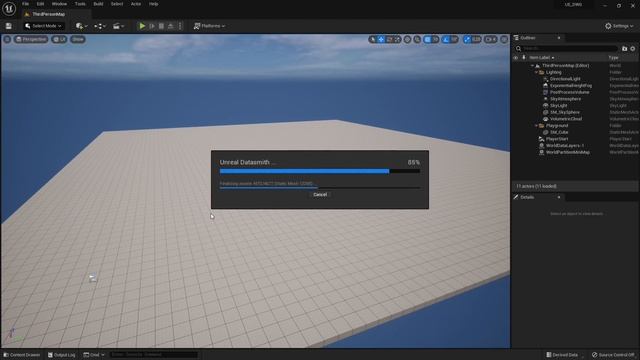Toggle the visibility eye column header
The width and height of the screenshot is (640, 360).
516,58
